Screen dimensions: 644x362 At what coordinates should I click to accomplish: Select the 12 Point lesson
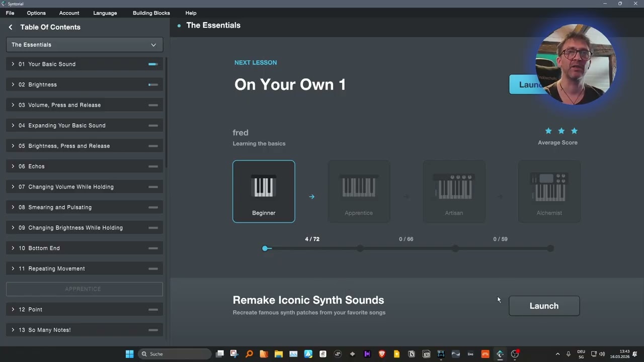(x=85, y=310)
